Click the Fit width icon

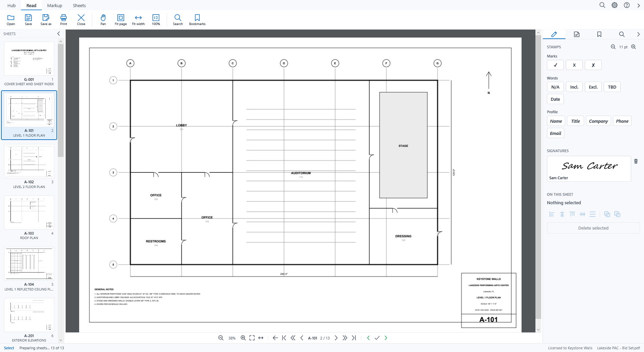point(138,20)
